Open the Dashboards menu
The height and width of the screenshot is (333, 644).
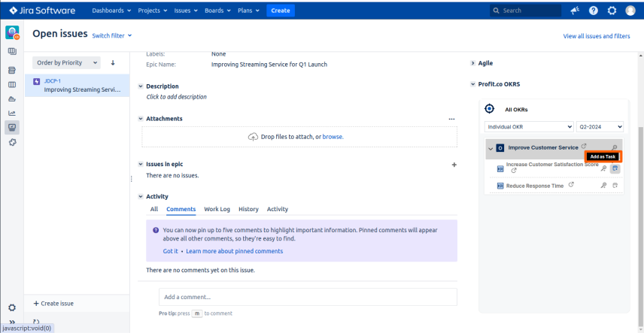click(x=111, y=11)
